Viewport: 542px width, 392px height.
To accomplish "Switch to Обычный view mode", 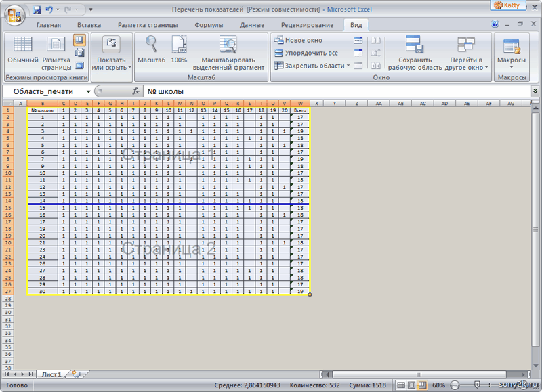I will (x=23, y=51).
